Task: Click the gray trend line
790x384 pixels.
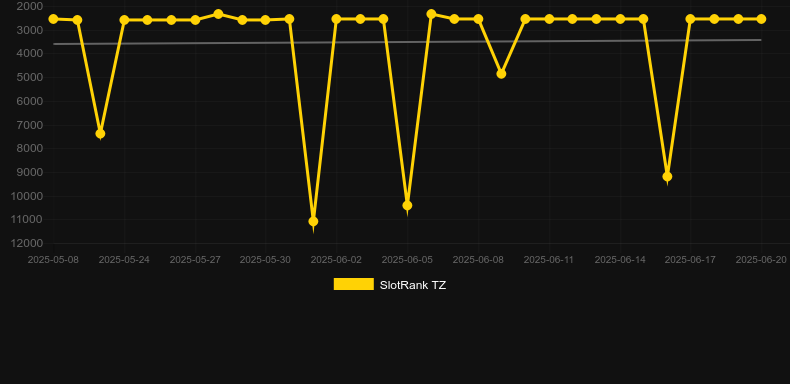Action: (407, 42)
